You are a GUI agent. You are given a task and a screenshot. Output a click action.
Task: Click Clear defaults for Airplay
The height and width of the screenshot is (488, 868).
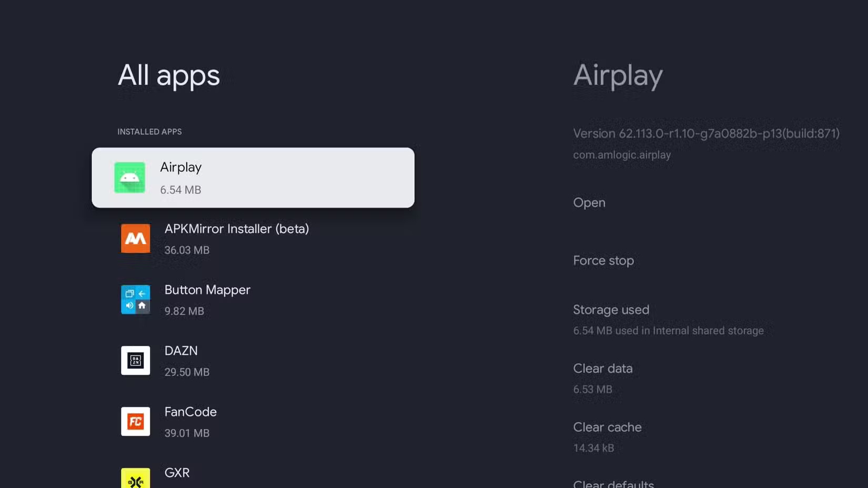coord(613,483)
